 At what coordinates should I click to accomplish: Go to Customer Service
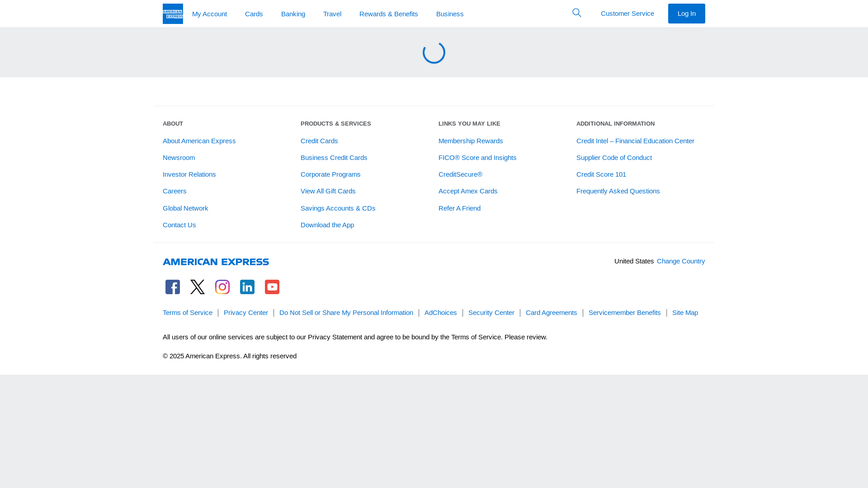pos(627,14)
